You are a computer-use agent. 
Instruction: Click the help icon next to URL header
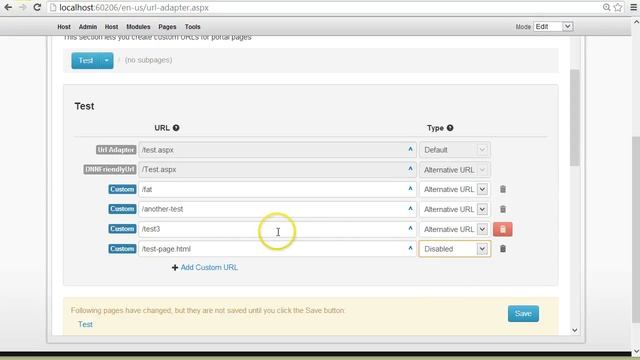pos(176,128)
